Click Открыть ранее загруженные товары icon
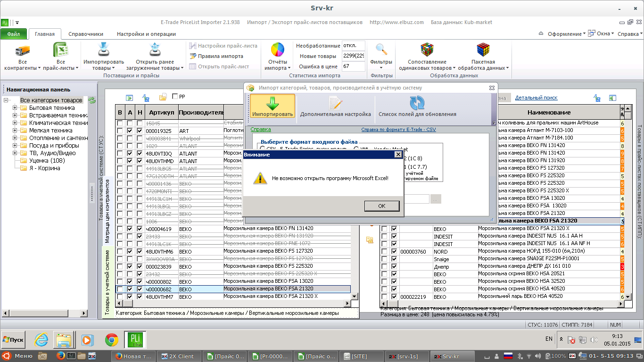Image resolution: width=644 pixels, height=362 pixels. click(155, 50)
